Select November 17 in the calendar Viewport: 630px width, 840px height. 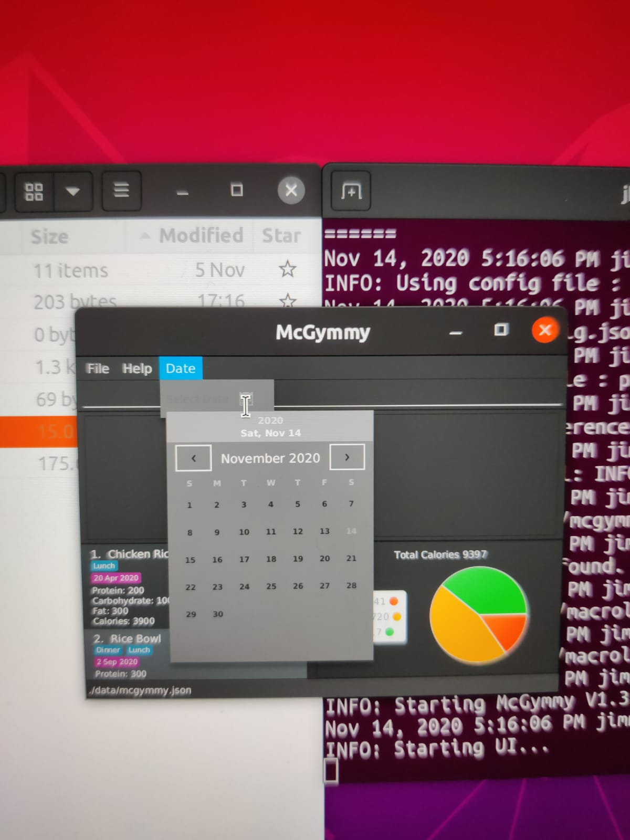[x=244, y=560]
